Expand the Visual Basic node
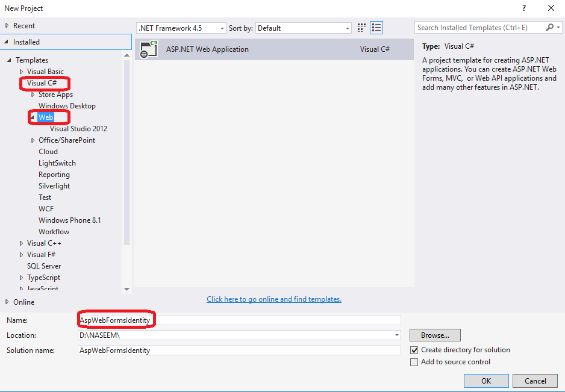Screen dimensions: 565x392 coord(21,72)
